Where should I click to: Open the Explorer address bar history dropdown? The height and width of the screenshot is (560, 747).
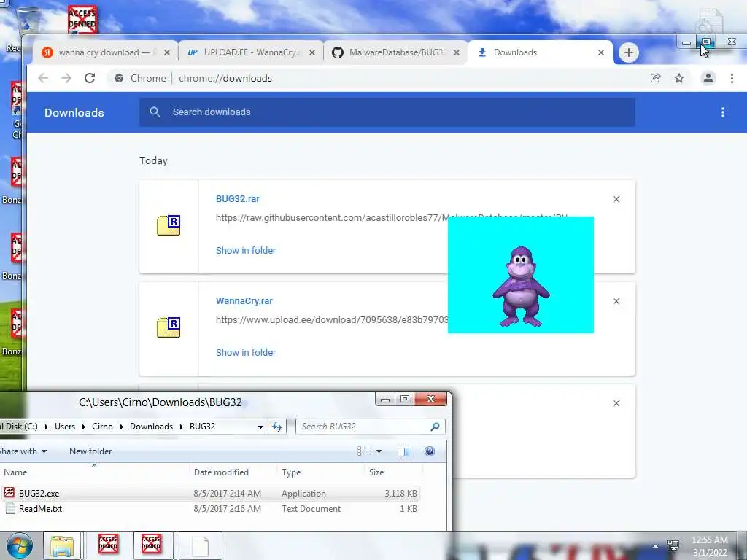(260, 427)
